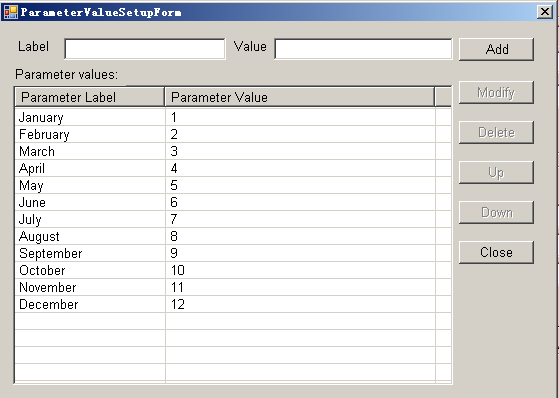The image size is (559, 398).
Task: Sort by Parameter Value column header
Action: pos(300,97)
